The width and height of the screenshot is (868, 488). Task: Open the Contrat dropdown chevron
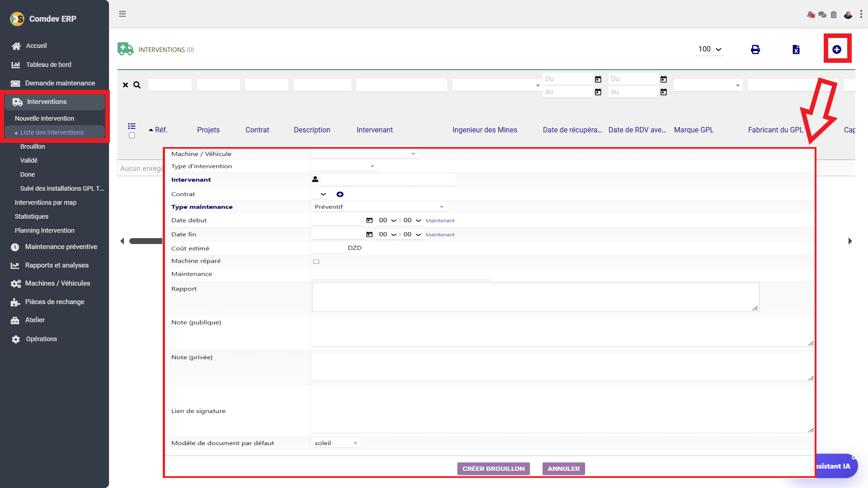tap(323, 194)
